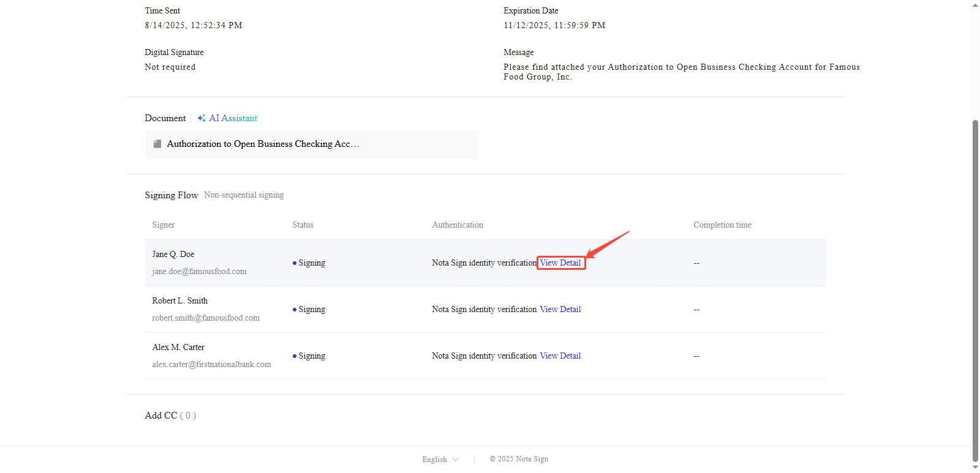
Task: Open the Authorization to Open Business Checking document
Action: [x=263, y=144]
